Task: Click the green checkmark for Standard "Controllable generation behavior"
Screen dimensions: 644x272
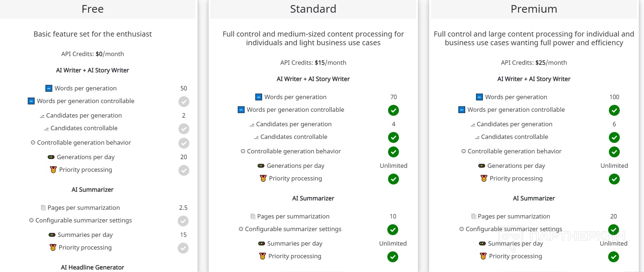Action: coord(393,152)
